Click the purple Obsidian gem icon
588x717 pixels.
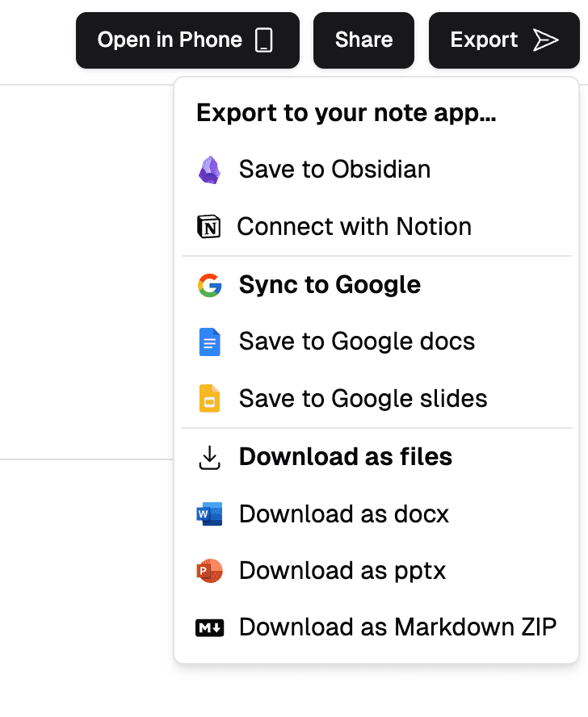click(x=210, y=170)
